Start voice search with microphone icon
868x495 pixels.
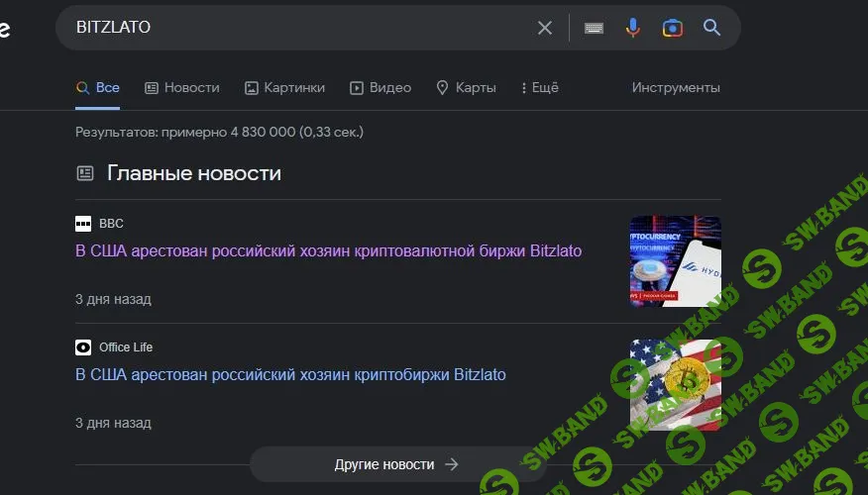(632, 28)
